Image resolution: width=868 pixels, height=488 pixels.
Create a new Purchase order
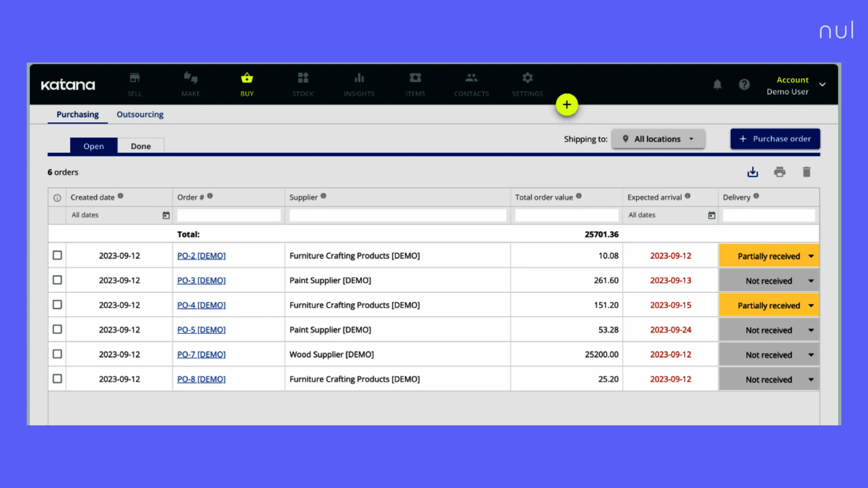tap(775, 139)
